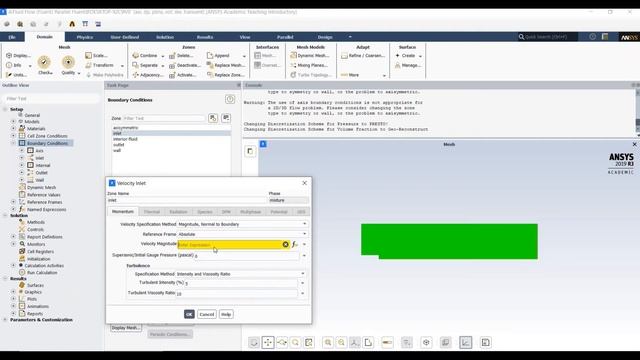Click OK in Velocity Inlet dialog
640x360 pixels.
point(189,314)
